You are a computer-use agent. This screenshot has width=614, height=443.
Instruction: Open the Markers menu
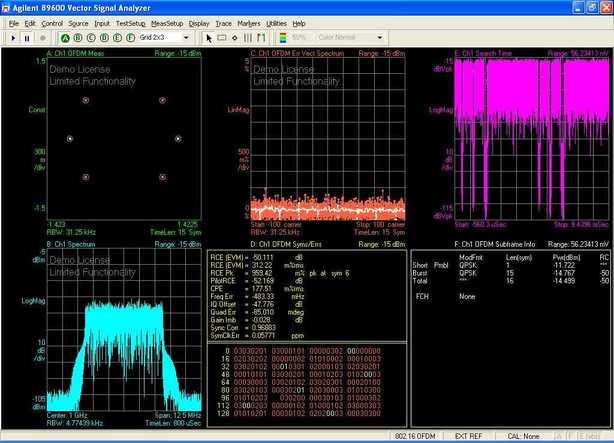[x=249, y=24]
